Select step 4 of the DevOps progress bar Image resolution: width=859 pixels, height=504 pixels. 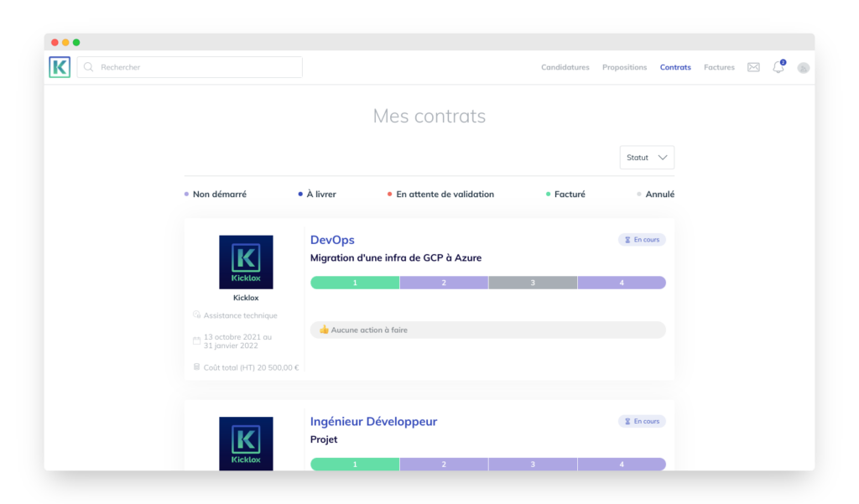(622, 283)
